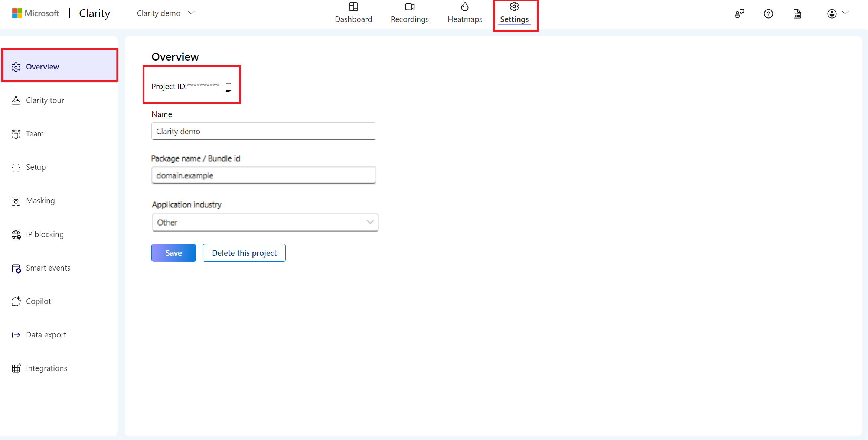The height and width of the screenshot is (440, 868).
Task: Select IP blocking in the sidebar
Action: (45, 234)
